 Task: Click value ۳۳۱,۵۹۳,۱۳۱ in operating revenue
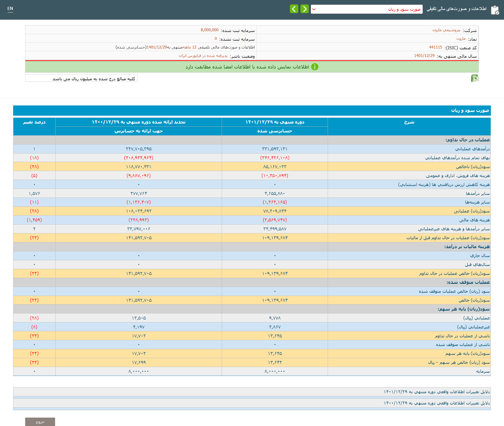(x=275, y=149)
